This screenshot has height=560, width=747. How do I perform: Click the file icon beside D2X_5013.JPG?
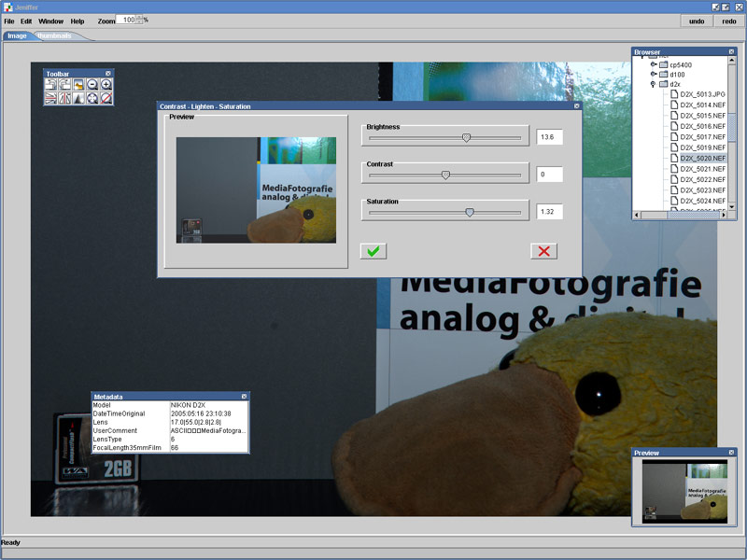coord(674,94)
